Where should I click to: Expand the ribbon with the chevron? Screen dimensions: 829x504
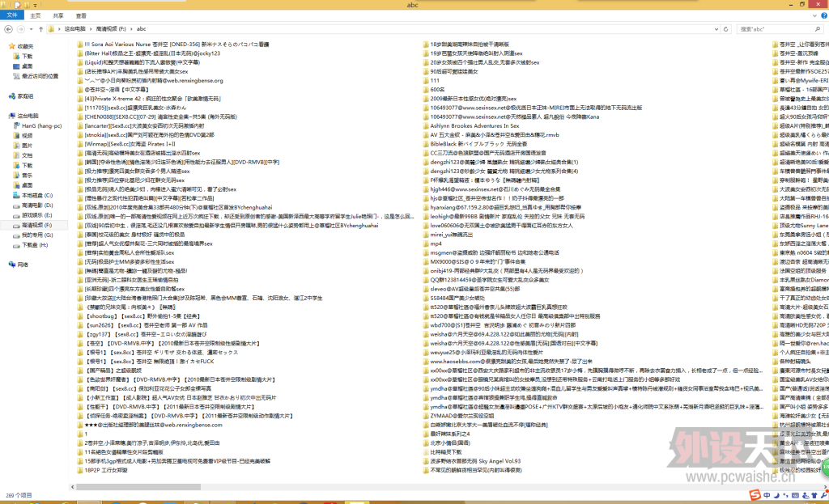click(814, 16)
